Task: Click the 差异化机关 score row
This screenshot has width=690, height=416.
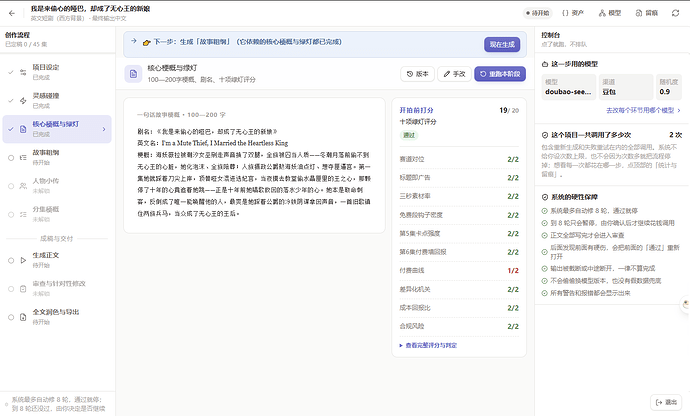Action: (459, 289)
